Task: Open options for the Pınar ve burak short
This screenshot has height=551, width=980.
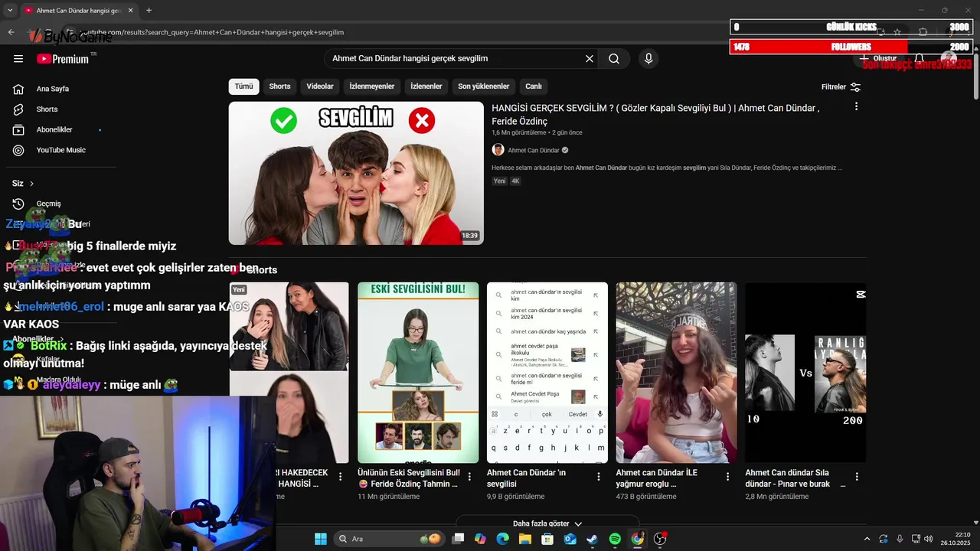Action: pyautogui.click(x=857, y=476)
